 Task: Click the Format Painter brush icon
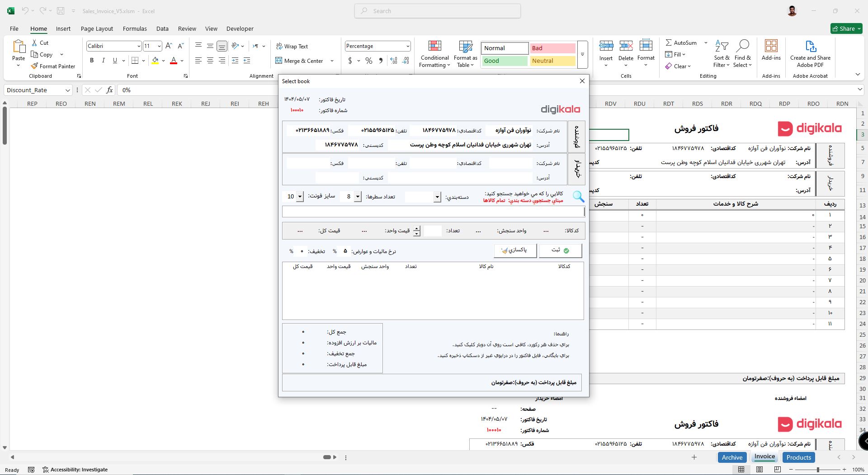point(34,66)
